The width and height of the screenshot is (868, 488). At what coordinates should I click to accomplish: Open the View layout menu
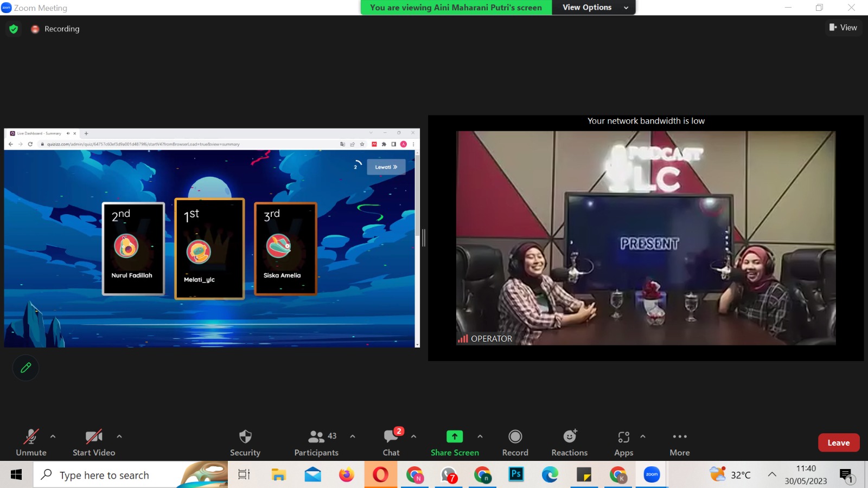[843, 28]
